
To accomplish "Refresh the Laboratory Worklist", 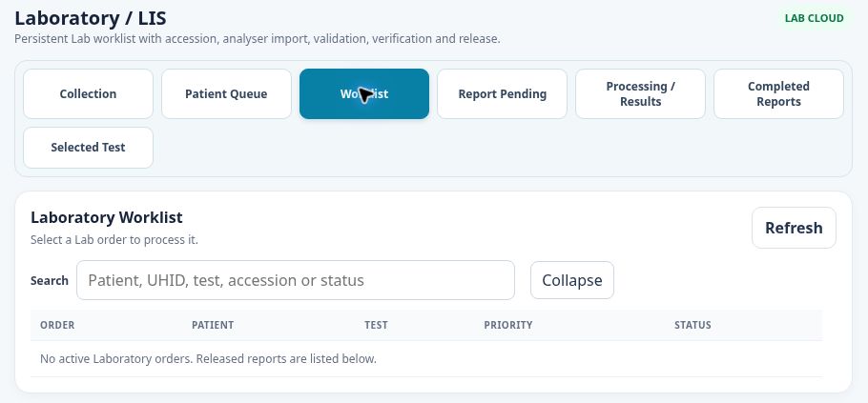I will [794, 228].
